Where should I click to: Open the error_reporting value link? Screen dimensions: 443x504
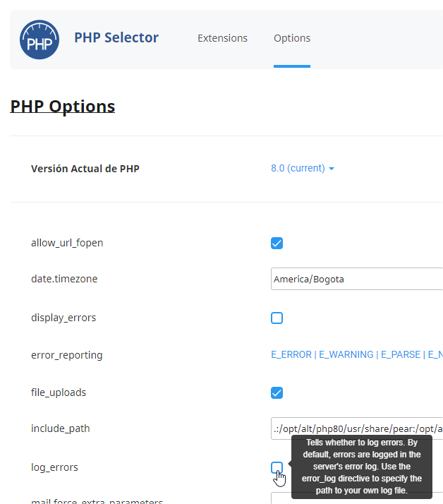356,354
